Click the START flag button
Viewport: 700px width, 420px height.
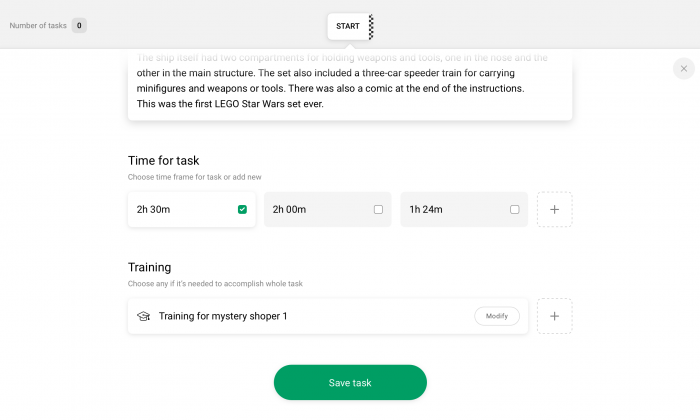[x=350, y=26]
